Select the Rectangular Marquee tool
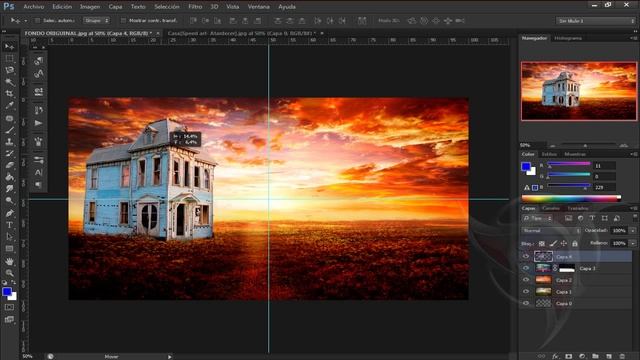Viewport: 640px width, 360px height. (x=9, y=59)
